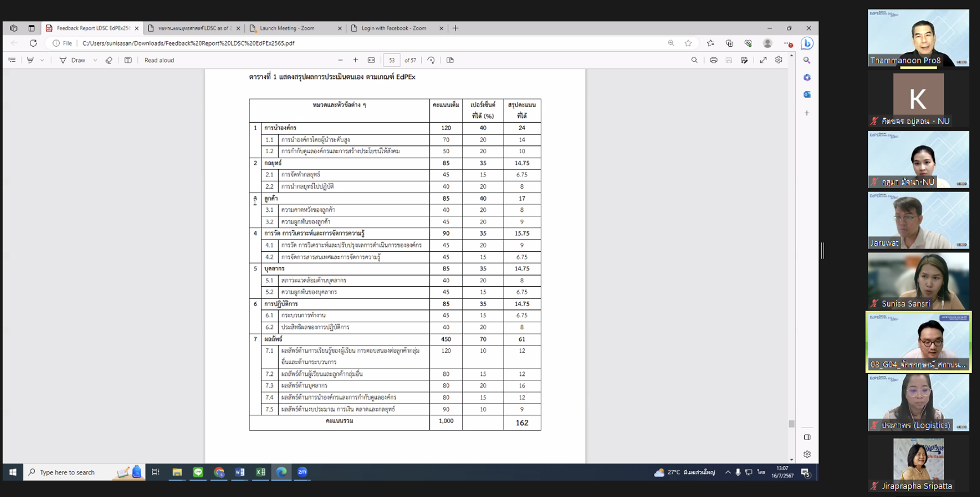Select Sunisa Sansri video thumbnail
The image size is (980, 497).
click(919, 281)
